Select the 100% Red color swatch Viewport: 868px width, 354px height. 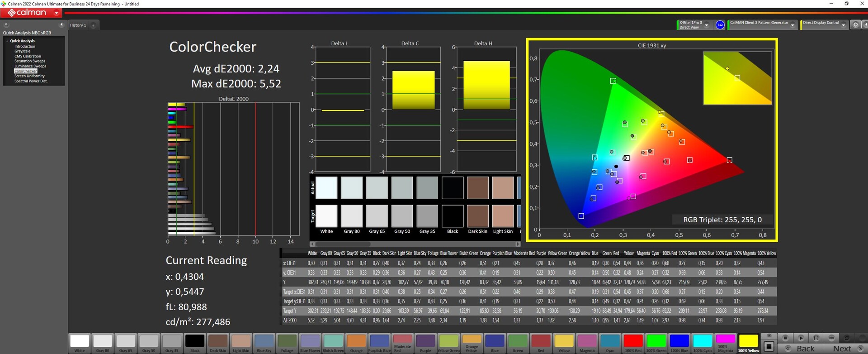(632, 341)
